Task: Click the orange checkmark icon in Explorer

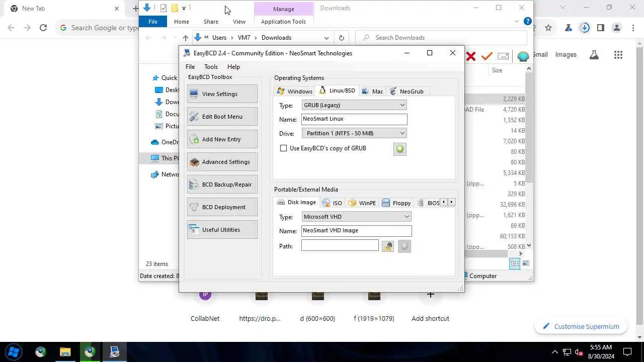Action: [x=487, y=56]
